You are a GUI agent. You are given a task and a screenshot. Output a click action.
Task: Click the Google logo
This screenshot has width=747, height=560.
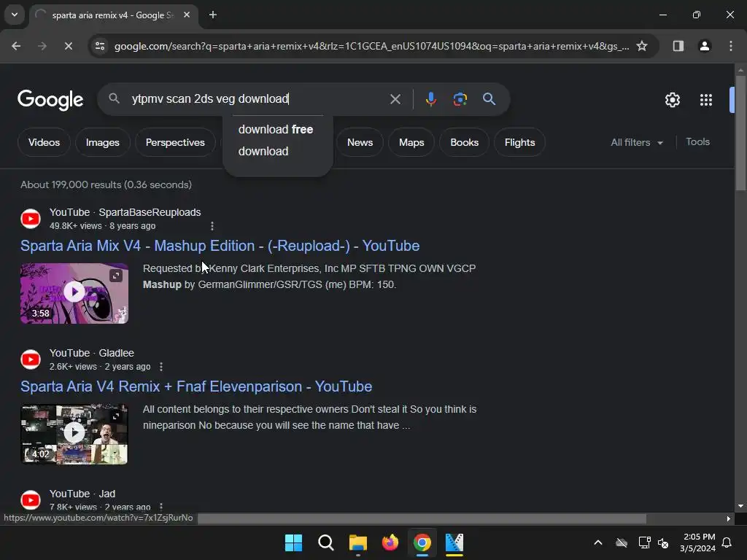(50, 99)
